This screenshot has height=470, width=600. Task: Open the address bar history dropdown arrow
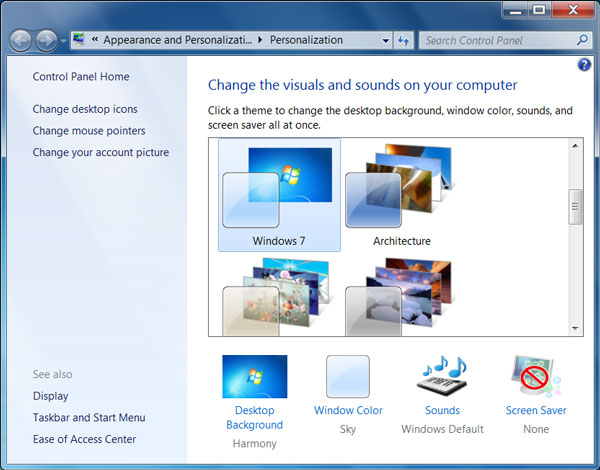386,41
